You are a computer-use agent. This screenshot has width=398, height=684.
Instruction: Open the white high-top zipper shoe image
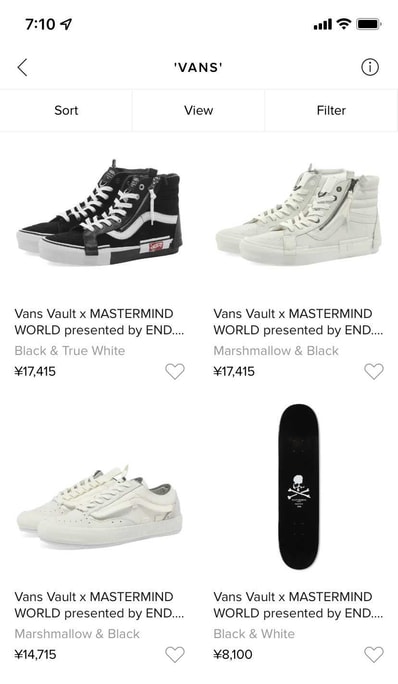[x=298, y=214]
